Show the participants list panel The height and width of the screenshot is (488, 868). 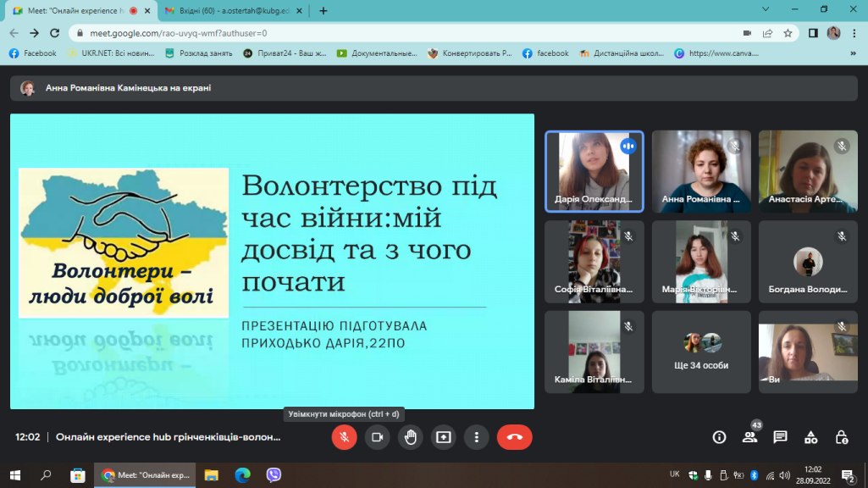(749, 437)
